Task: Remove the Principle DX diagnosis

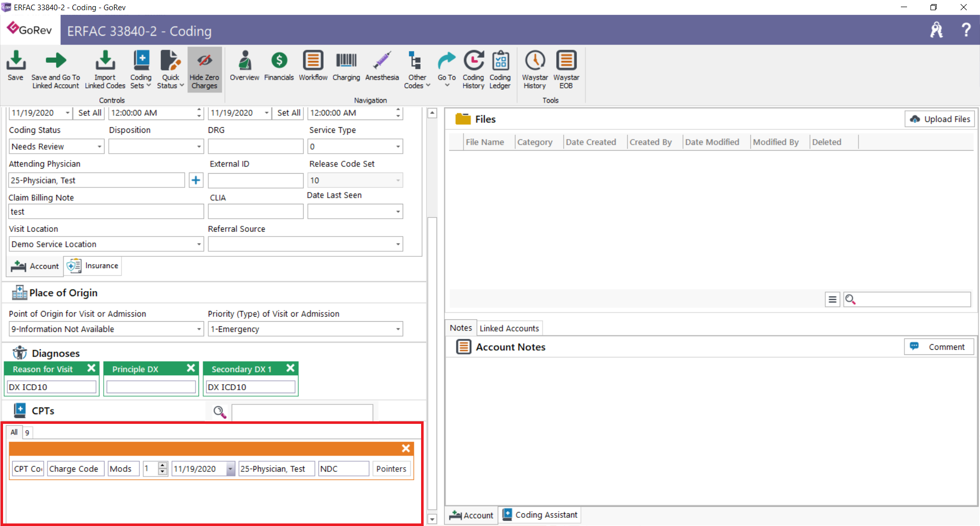Action: point(191,368)
